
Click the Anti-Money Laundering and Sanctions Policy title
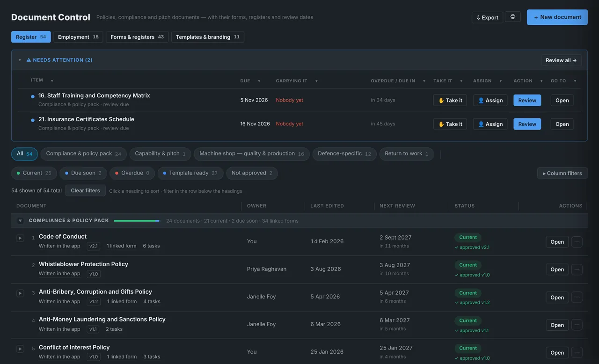point(102,319)
